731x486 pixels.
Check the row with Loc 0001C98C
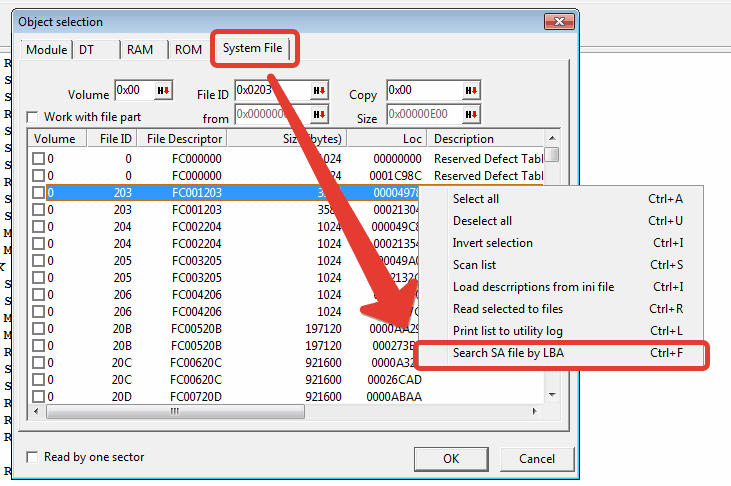[38, 176]
